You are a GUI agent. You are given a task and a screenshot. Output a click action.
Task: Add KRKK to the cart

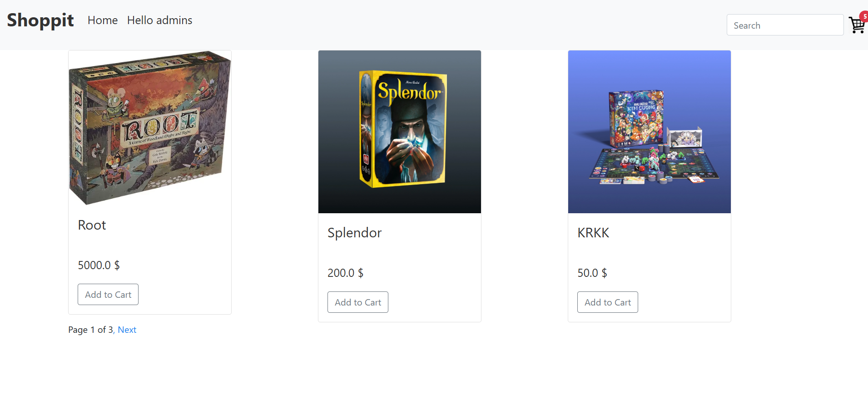coord(608,302)
